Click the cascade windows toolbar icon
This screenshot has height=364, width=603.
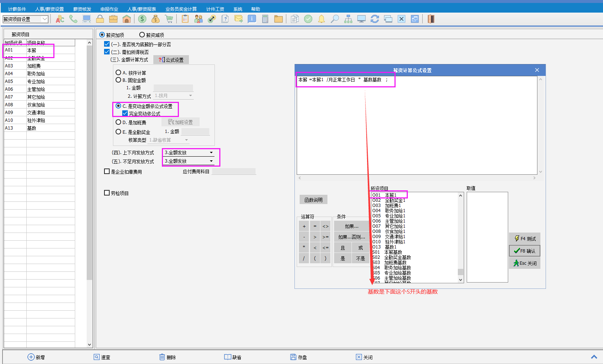point(388,19)
